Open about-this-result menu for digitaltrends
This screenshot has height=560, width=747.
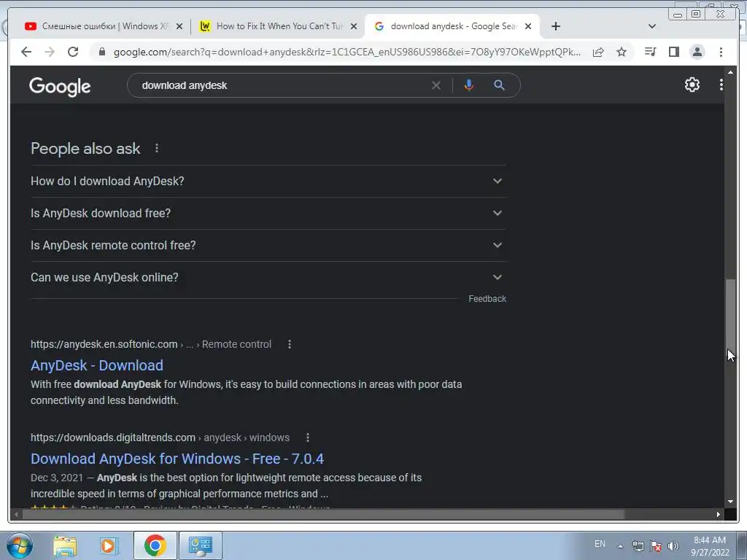[x=308, y=437]
